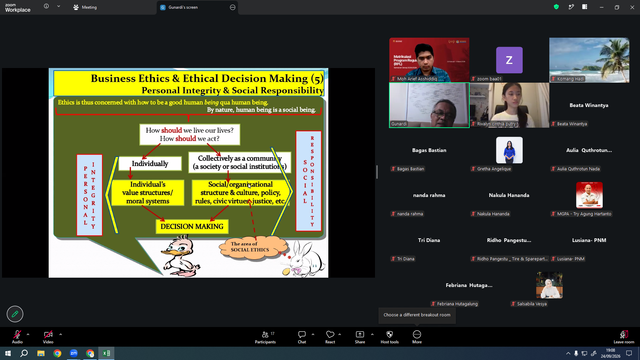Switch to the Meeting tab
This screenshot has width=640, height=360.
point(85,7)
